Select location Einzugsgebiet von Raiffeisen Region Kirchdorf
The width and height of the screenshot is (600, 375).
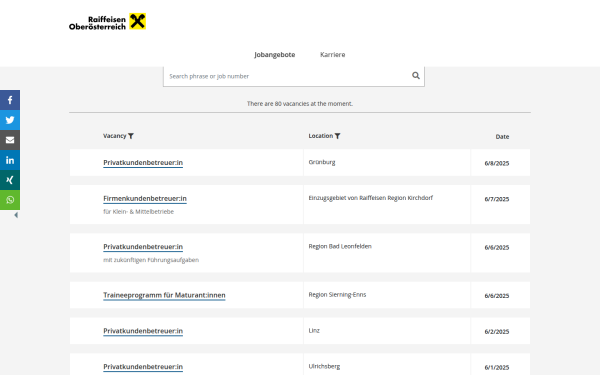pyautogui.click(x=370, y=198)
